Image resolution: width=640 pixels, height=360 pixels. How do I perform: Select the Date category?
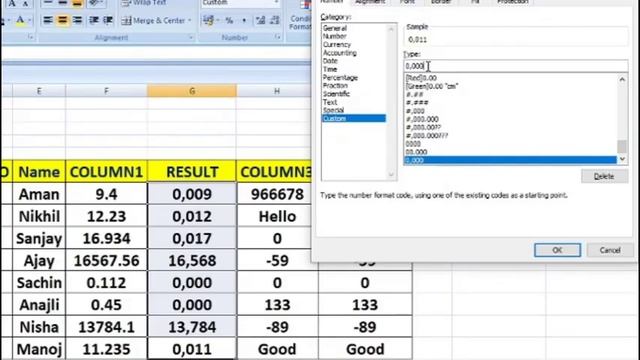(x=330, y=61)
